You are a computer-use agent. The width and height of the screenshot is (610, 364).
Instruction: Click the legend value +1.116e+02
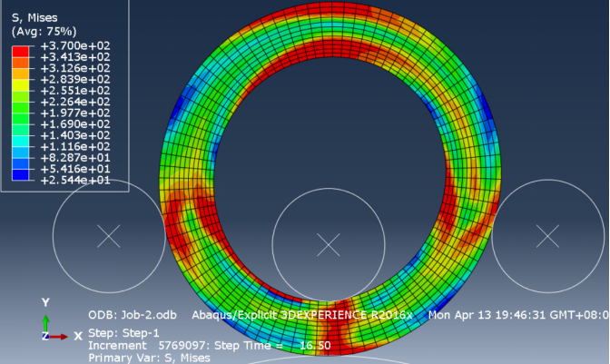[75, 147]
